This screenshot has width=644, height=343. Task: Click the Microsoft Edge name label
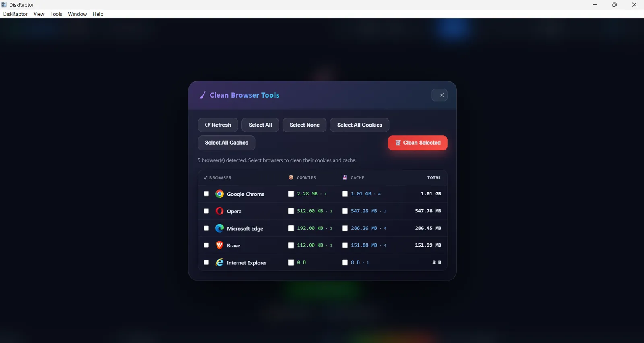click(x=245, y=229)
